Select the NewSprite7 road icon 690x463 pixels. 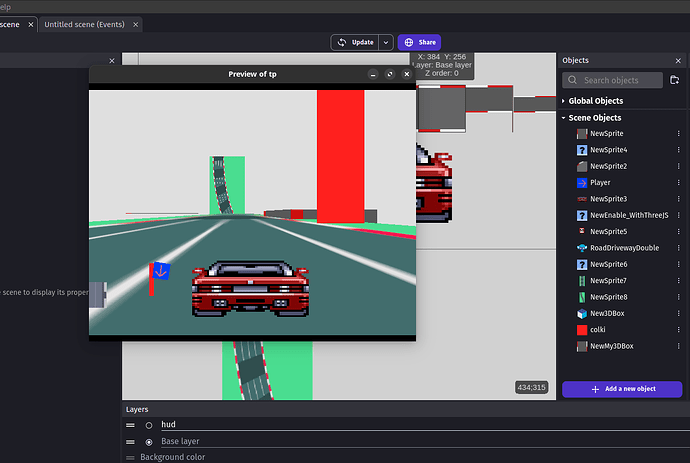582,280
